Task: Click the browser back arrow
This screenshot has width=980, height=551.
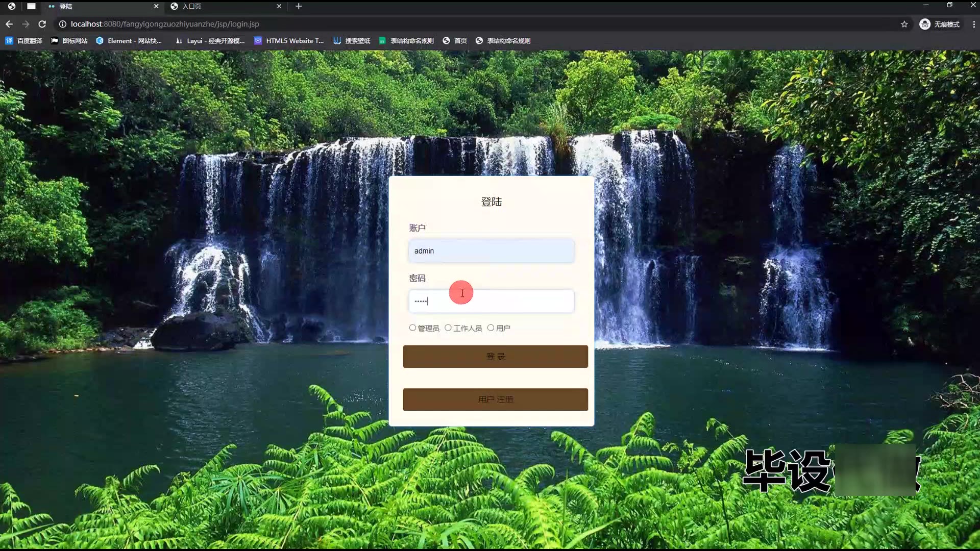Action: point(9,24)
